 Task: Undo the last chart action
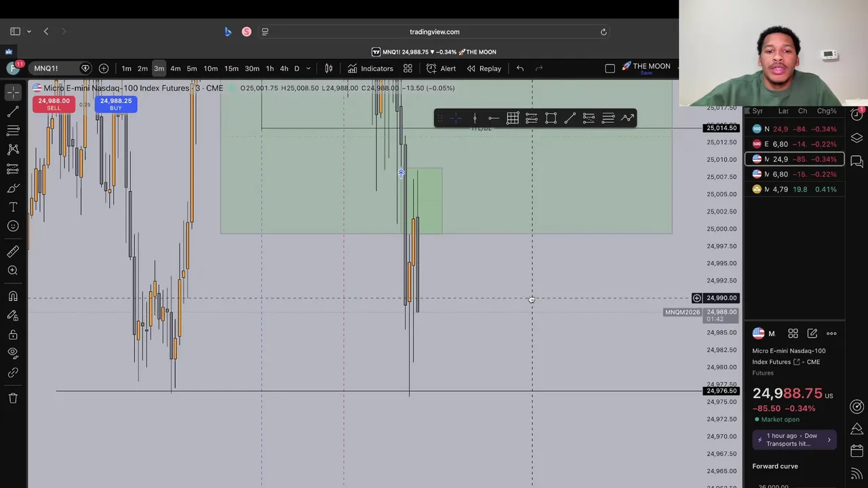click(520, 68)
